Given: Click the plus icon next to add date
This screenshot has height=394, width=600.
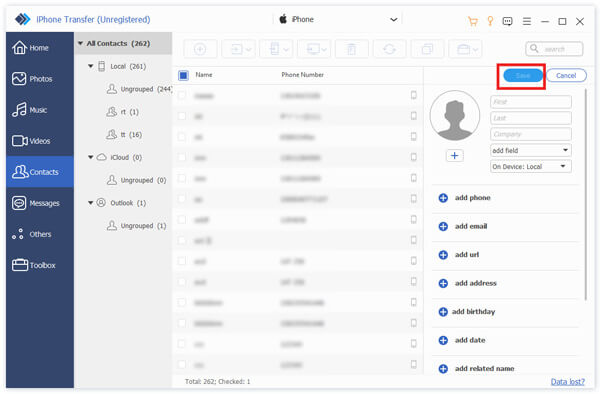Looking at the screenshot, I should click(x=443, y=340).
